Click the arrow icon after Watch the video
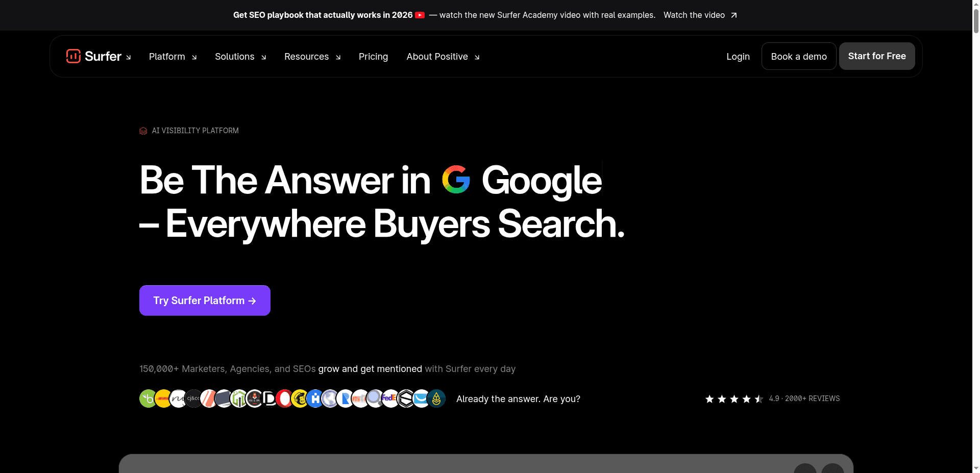The width and height of the screenshot is (980, 473). [x=733, y=15]
